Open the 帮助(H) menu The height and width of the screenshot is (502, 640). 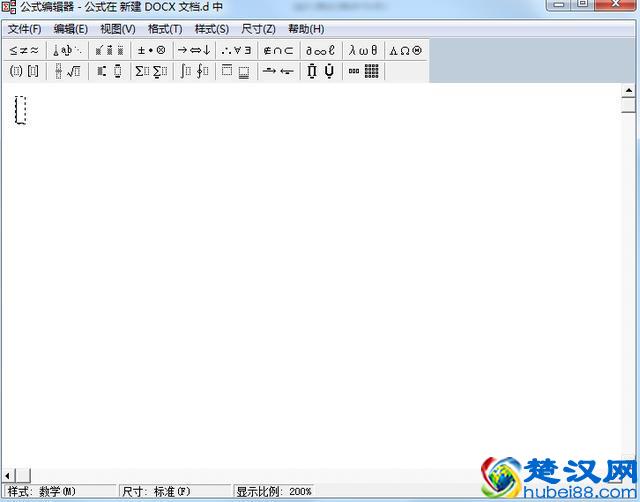pyautogui.click(x=306, y=29)
